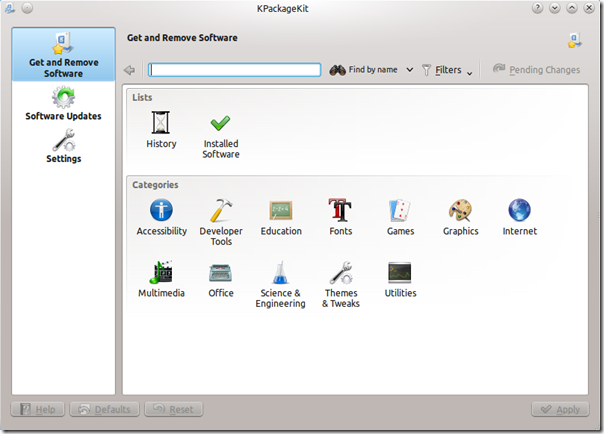
Task: Switch to the Settings page
Action: pyautogui.click(x=64, y=146)
